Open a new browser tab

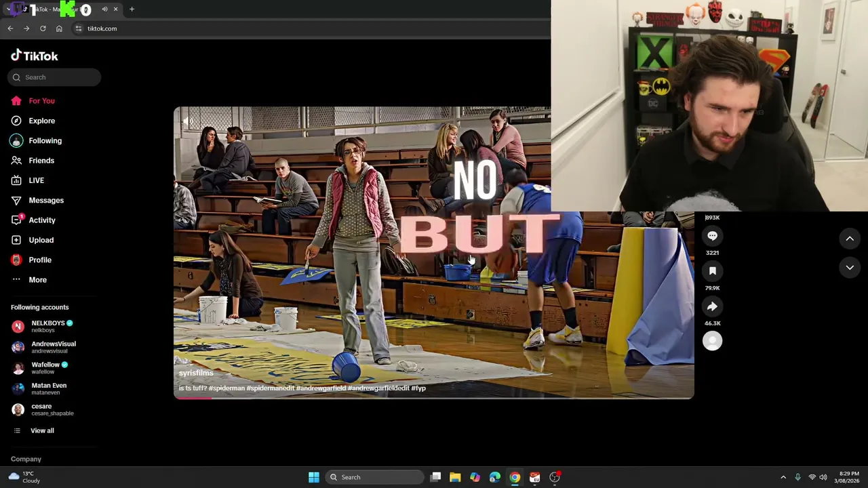[x=132, y=9]
